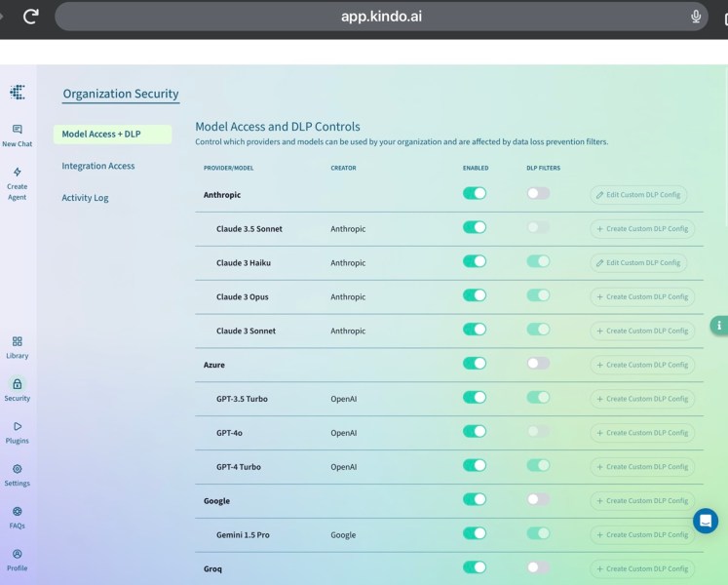Screen dimensions: 728x585
Task: Toggle Claude 3 Opus enabled switch
Action: 474,295
